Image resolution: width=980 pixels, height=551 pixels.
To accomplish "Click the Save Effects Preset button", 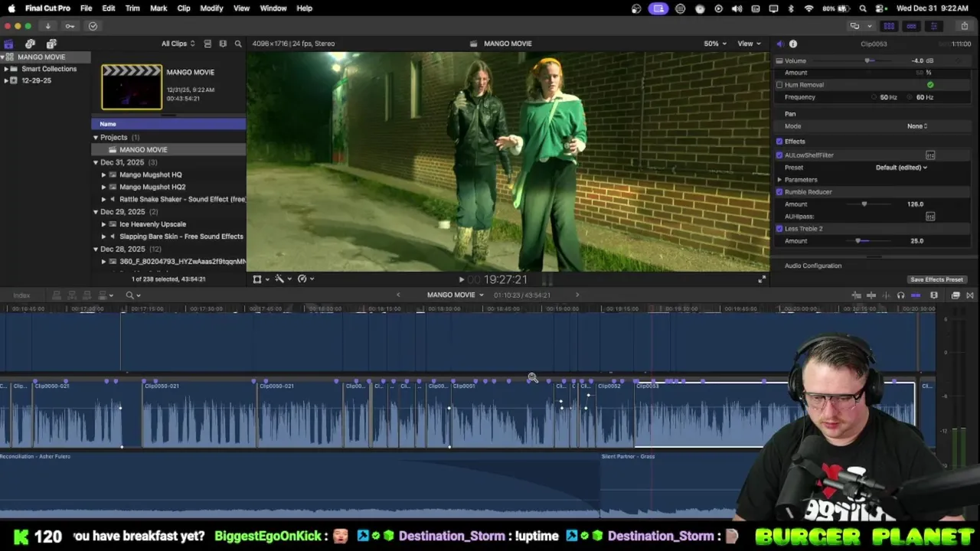I will coord(936,280).
